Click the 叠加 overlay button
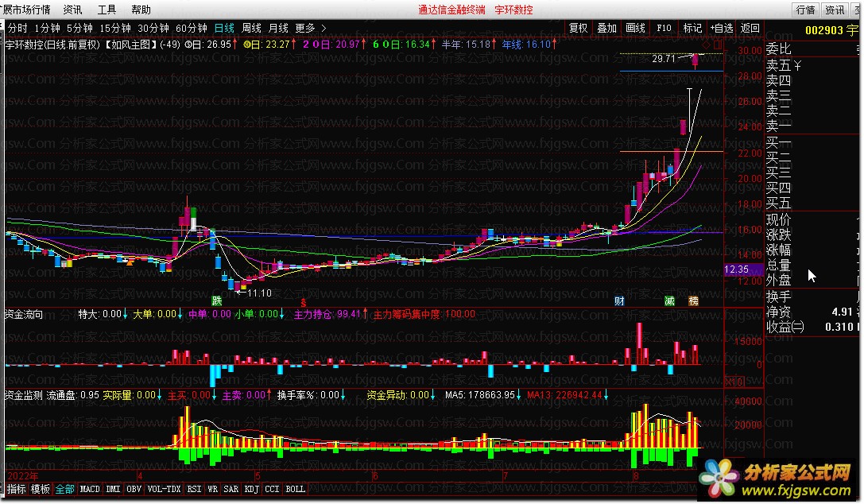Viewport: 864px width, 504px height. coord(606,28)
